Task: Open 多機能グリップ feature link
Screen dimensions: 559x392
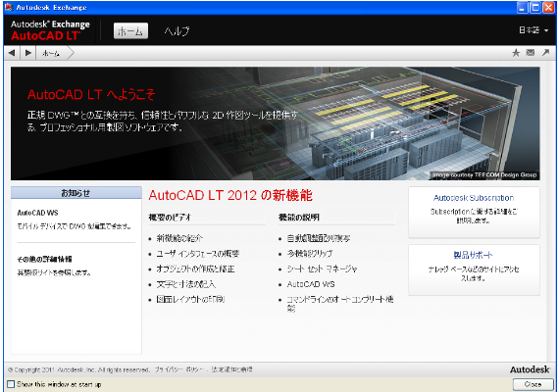Action: (310, 254)
